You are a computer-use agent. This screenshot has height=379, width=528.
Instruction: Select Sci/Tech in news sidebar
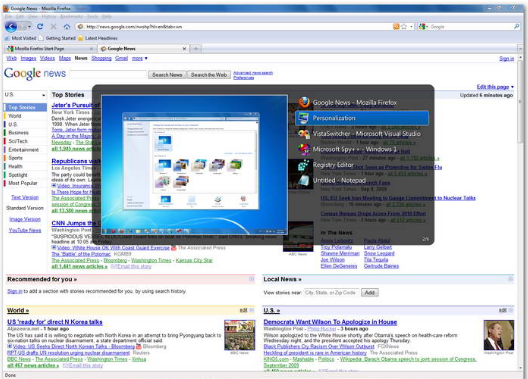coord(18,141)
